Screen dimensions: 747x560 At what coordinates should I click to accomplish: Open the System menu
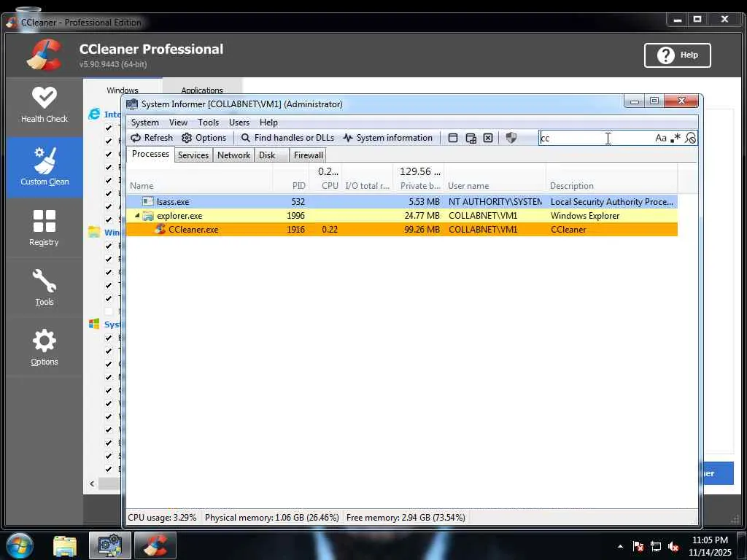pyautogui.click(x=145, y=122)
